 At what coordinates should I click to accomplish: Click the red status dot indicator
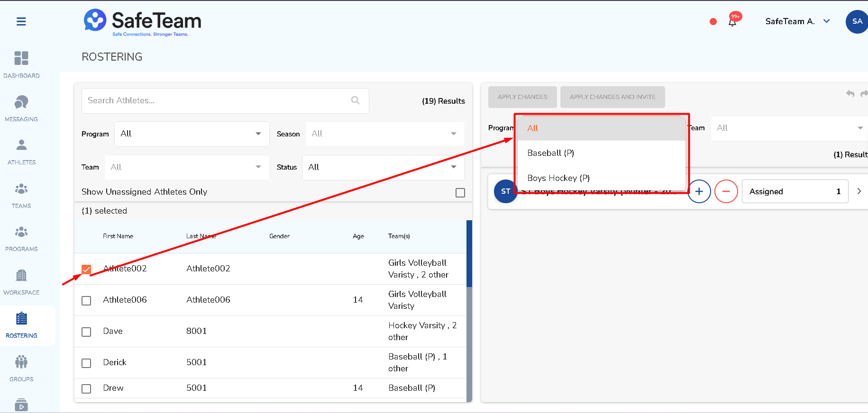click(x=713, y=21)
